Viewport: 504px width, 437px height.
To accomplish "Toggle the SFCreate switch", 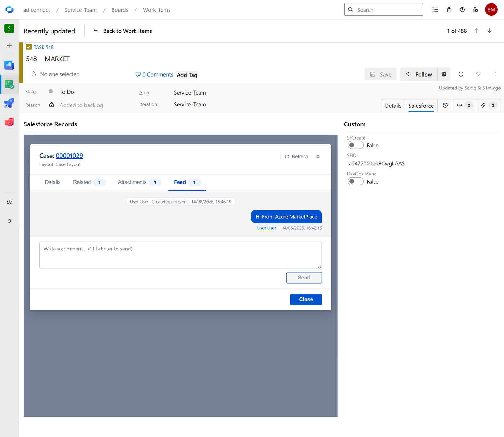I will pos(355,145).
